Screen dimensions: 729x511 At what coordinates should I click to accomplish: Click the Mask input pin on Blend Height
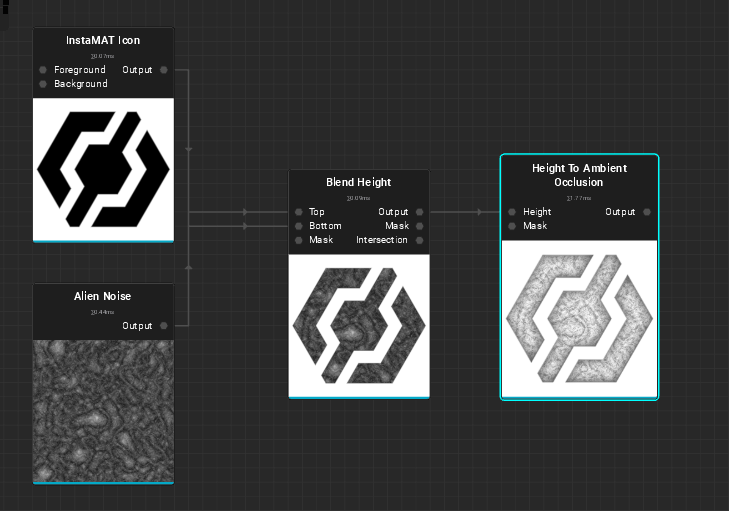coord(298,240)
